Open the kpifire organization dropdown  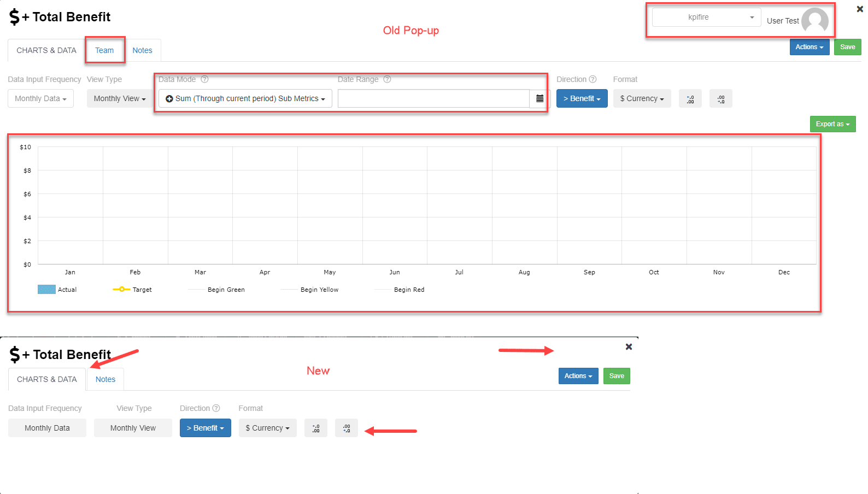pos(706,17)
